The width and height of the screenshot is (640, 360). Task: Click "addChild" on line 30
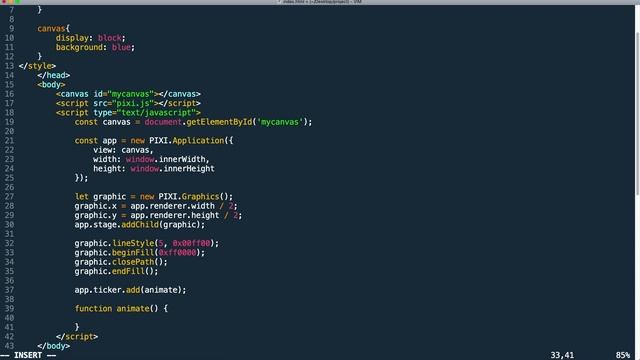[x=140, y=225]
